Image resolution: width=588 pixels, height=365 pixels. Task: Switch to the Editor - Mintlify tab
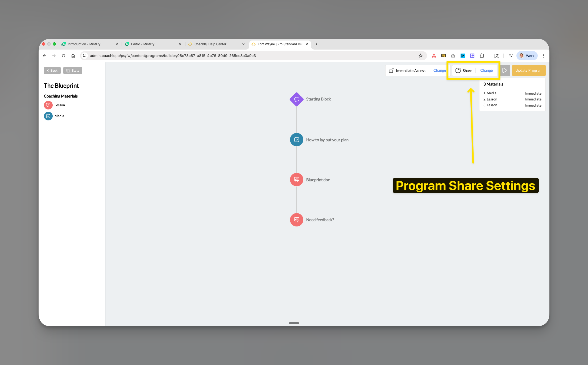tap(142, 44)
